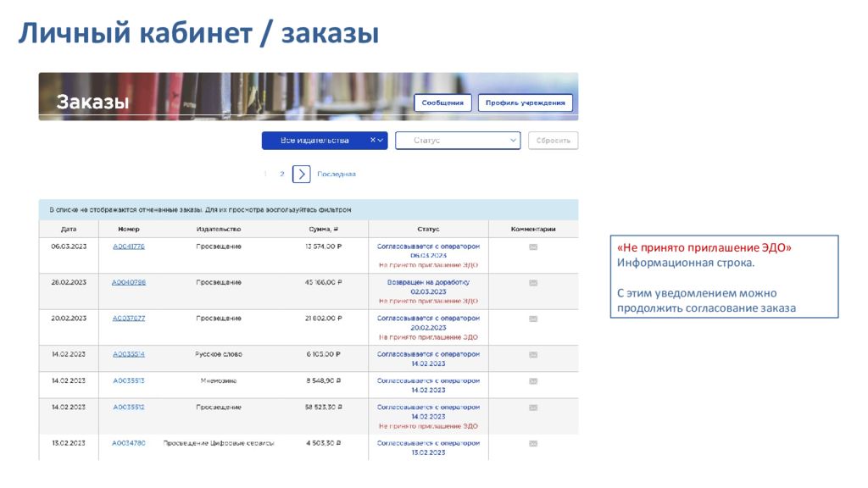Image resolution: width=868 pixels, height=488 pixels.
Task: Open order A0035514
Action: coord(129,355)
